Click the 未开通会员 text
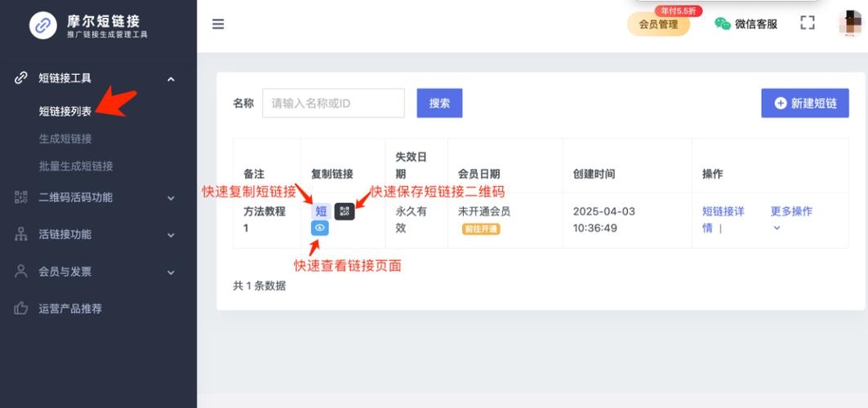Viewport: 868px width, 408px height. coord(484,211)
